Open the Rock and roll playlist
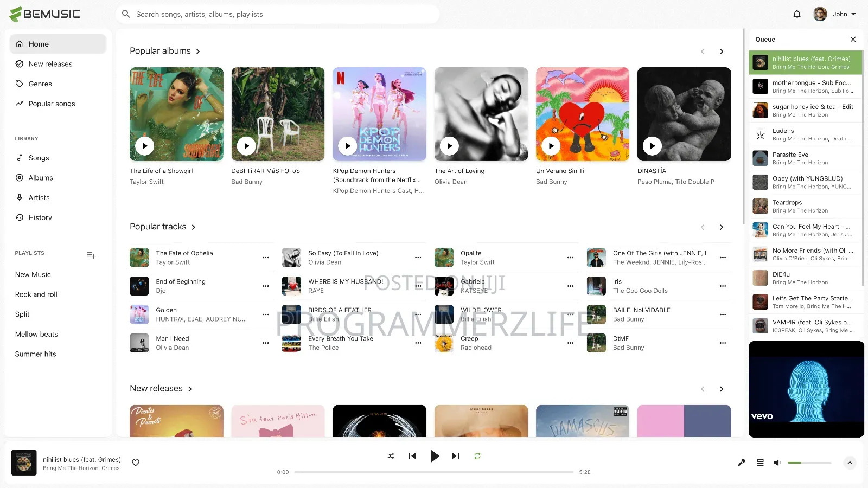 click(x=36, y=294)
